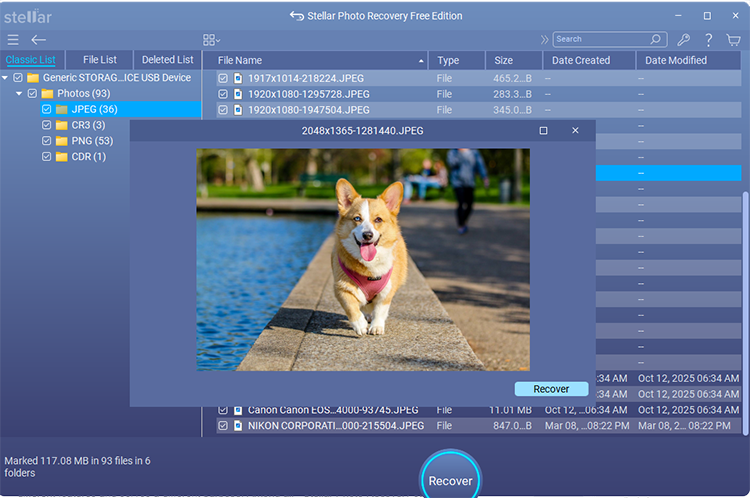Uncheck the CR3 (3) checkbox
Screen dimensions: 750x498
coord(46,125)
